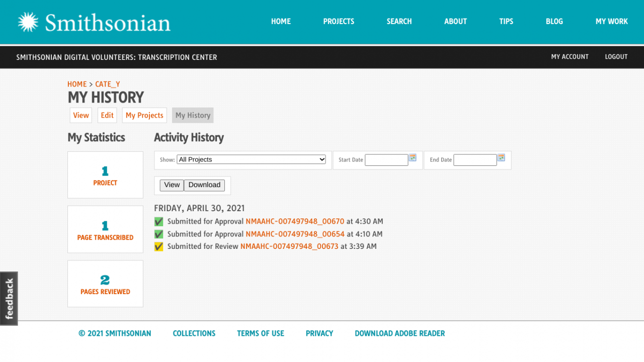This screenshot has width=644, height=362.
Task: Click the Smithsonian sunburst logo
Action: [x=28, y=22]
